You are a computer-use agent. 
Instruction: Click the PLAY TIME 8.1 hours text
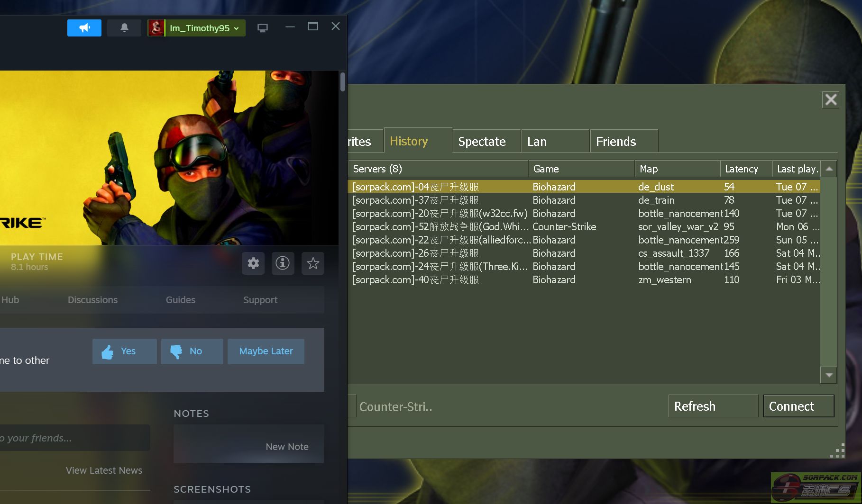tap(37, 261)
